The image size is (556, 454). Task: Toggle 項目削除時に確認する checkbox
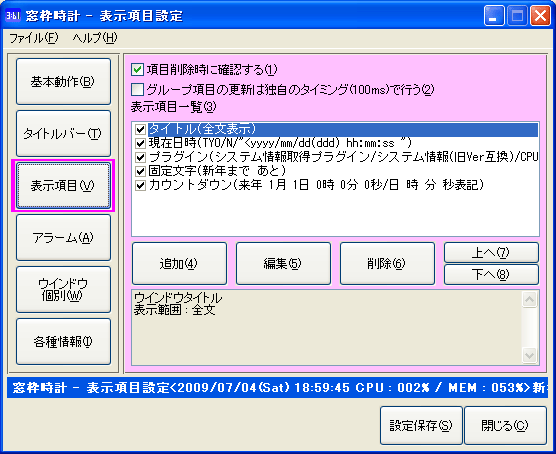[x=137, y=70]
